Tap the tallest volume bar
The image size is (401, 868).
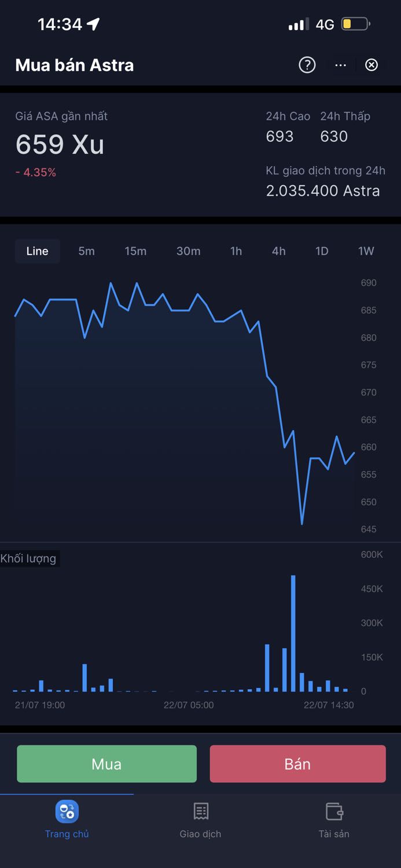pyautogui.click(x=293, y=634)
